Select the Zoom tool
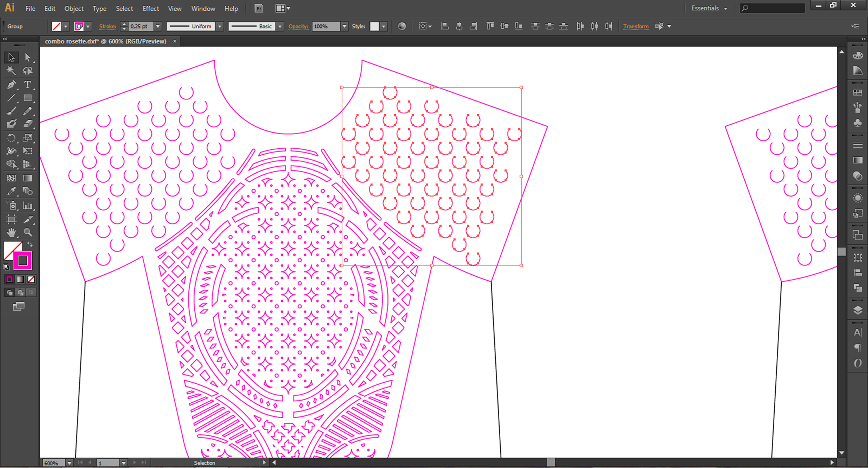This screenshot has height=468, width=868. click(x=27, y=232)
